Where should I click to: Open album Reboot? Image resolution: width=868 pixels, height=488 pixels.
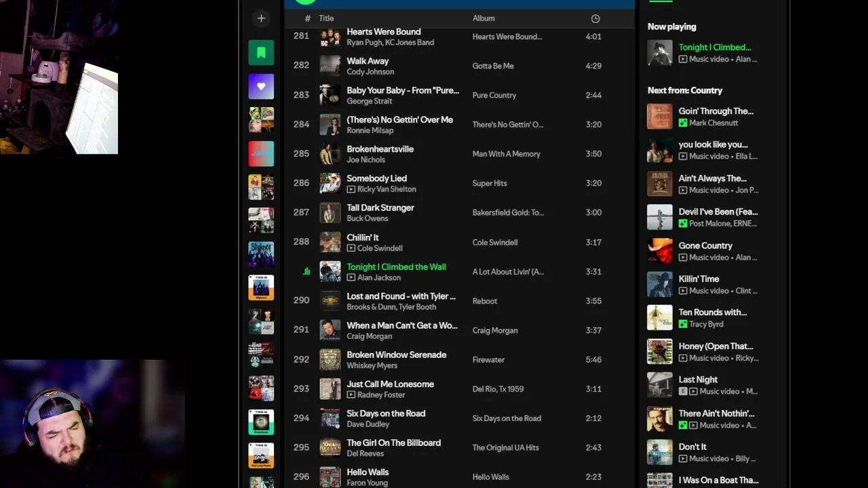tap(485, 301)
